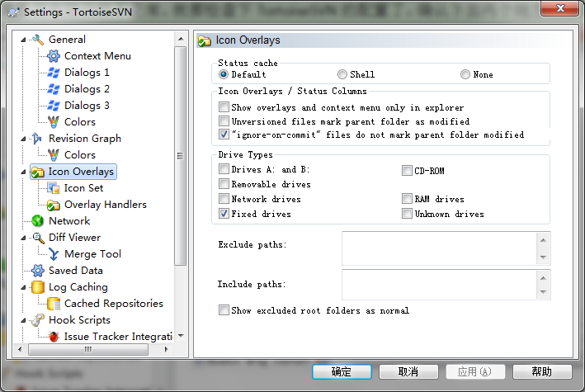Viewport: 585px width, 392px height.
Task: Click tree horizontal scrollbar left arrow
Action: click(20, 349)
